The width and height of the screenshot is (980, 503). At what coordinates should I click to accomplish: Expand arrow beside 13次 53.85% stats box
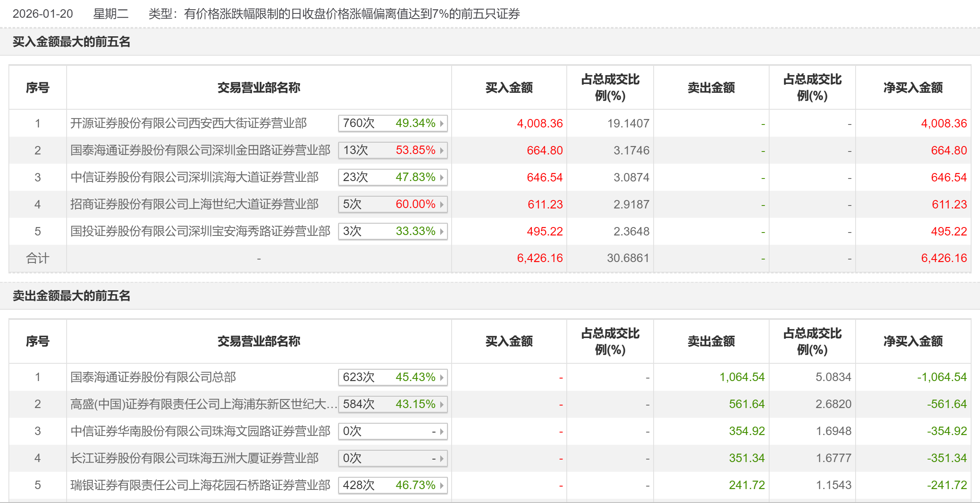click(x=442, y=150)
